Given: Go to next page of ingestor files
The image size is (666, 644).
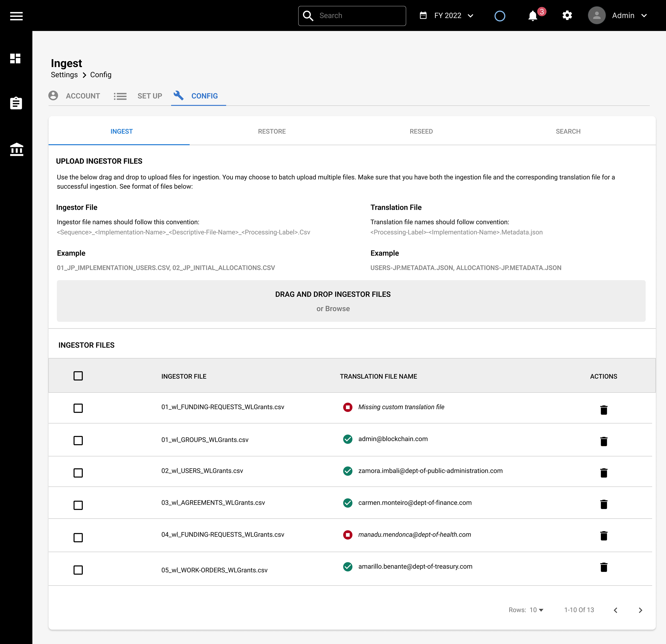Looking at the screenshot, I should coord(641,610).
